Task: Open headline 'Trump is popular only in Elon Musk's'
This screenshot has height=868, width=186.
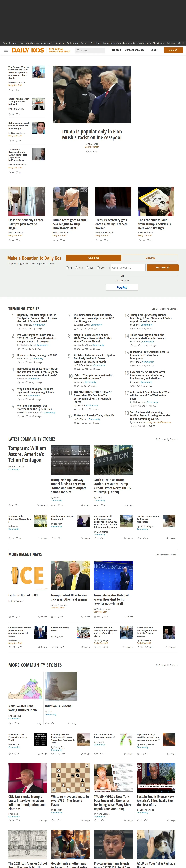Action: pyautogui.click(x=92, y=134)
